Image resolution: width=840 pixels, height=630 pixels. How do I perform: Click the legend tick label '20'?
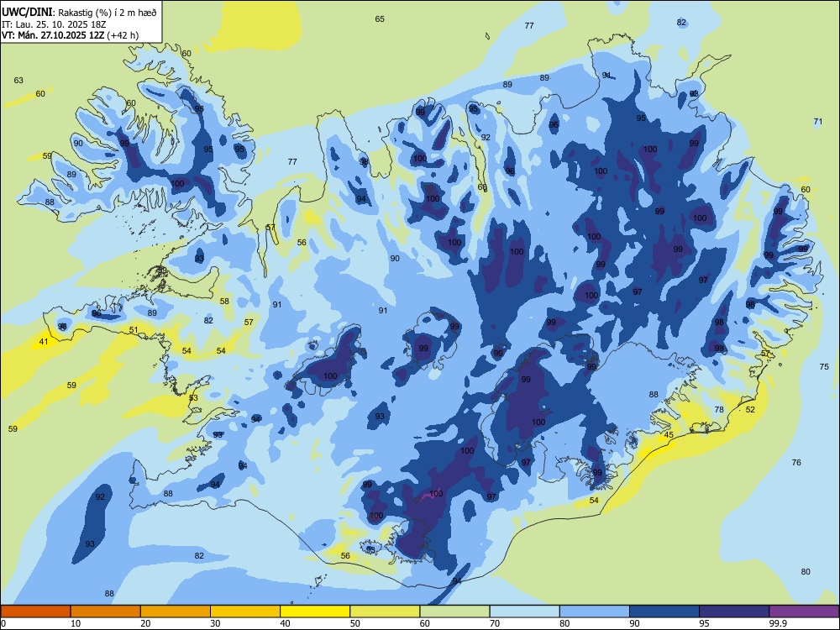coord(145,623)
